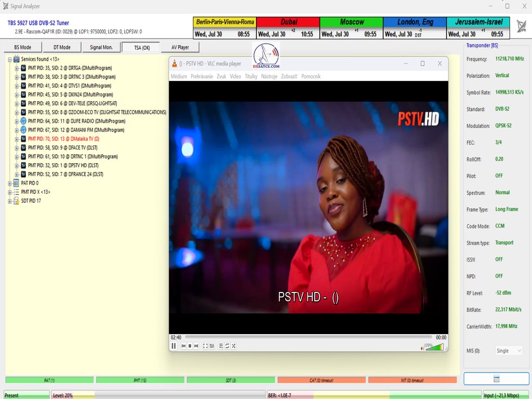Screen dimensions: 532x399
Task: Toggle VLC loop/repeat mode
Action: coord(227,346)
